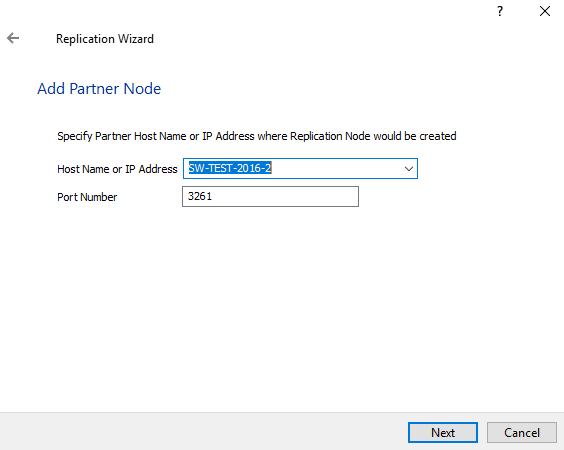Click the Specify Partner Host Name instruction text
564x450 pixels.
tap(257, 136)
